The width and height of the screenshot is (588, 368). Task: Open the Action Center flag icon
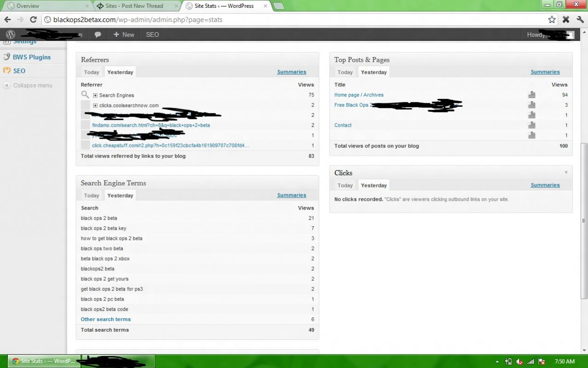click(x=542, y=362)
